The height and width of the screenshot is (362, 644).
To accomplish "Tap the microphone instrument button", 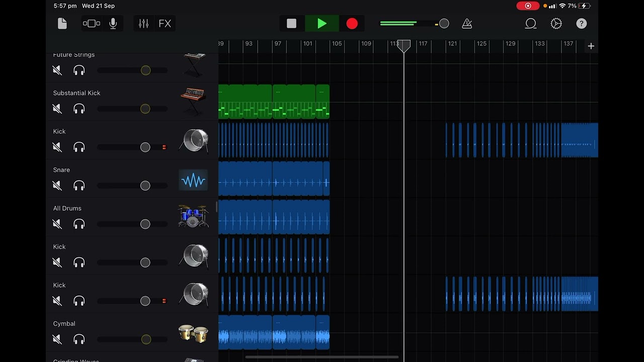I will pyautogui.click(x=113, y=24).
